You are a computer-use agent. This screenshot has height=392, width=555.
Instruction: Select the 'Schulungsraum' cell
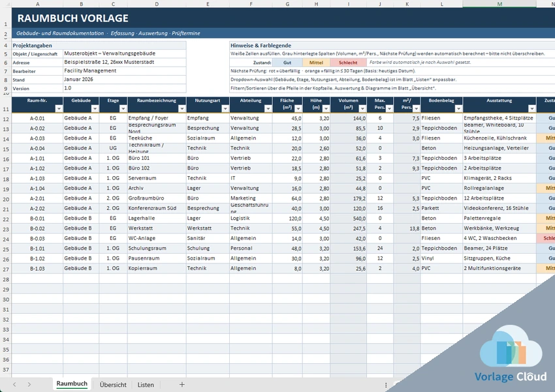pos(157,249)
